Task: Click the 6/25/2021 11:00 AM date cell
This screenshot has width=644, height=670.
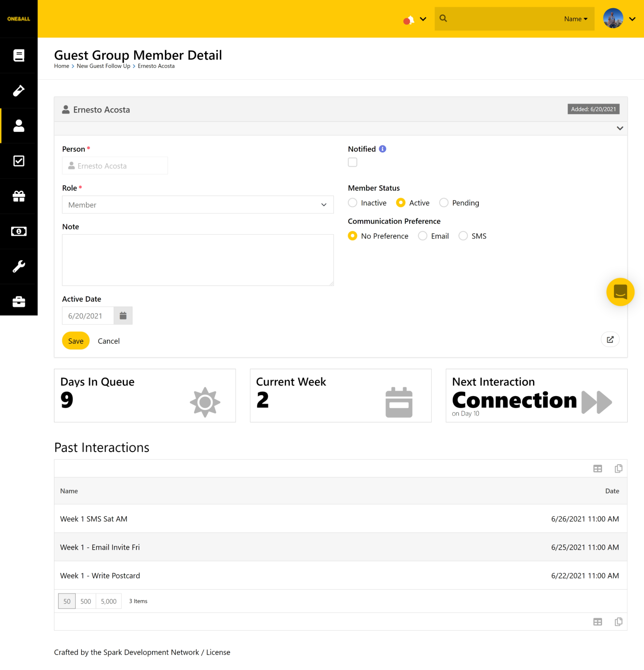Action: [x=585, y=547]
